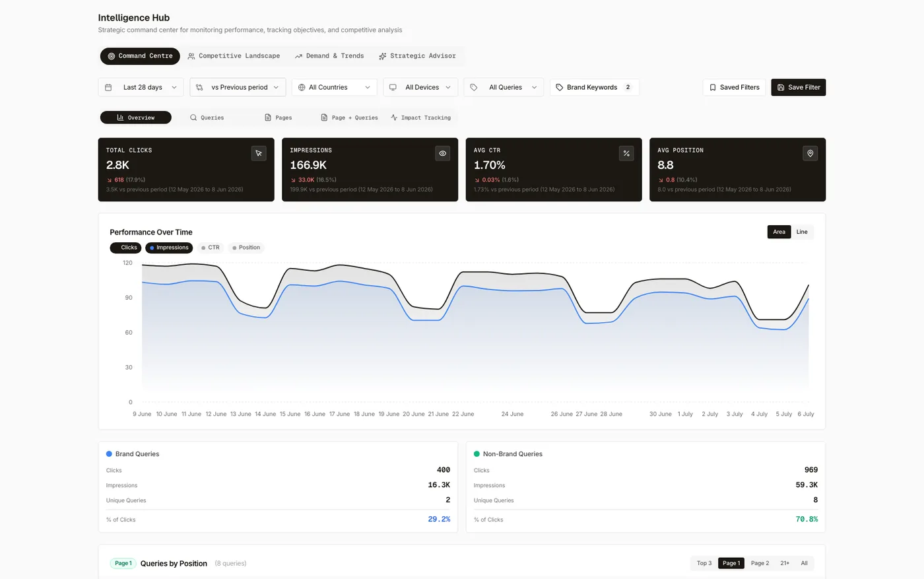Open the Last 28 days dropdown
924x579 pixels.
(142, 87)
